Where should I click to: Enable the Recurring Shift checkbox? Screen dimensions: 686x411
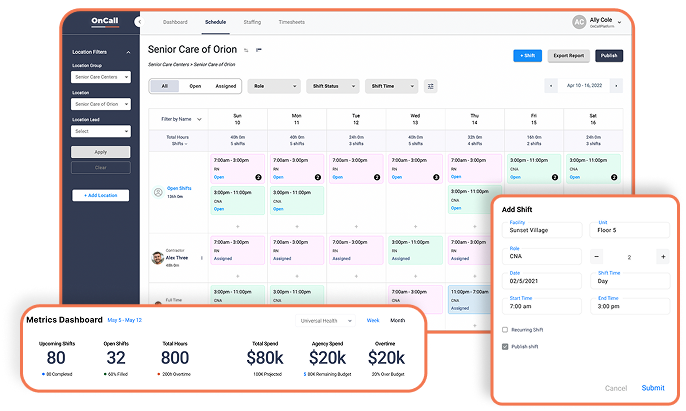pos(505,328)
